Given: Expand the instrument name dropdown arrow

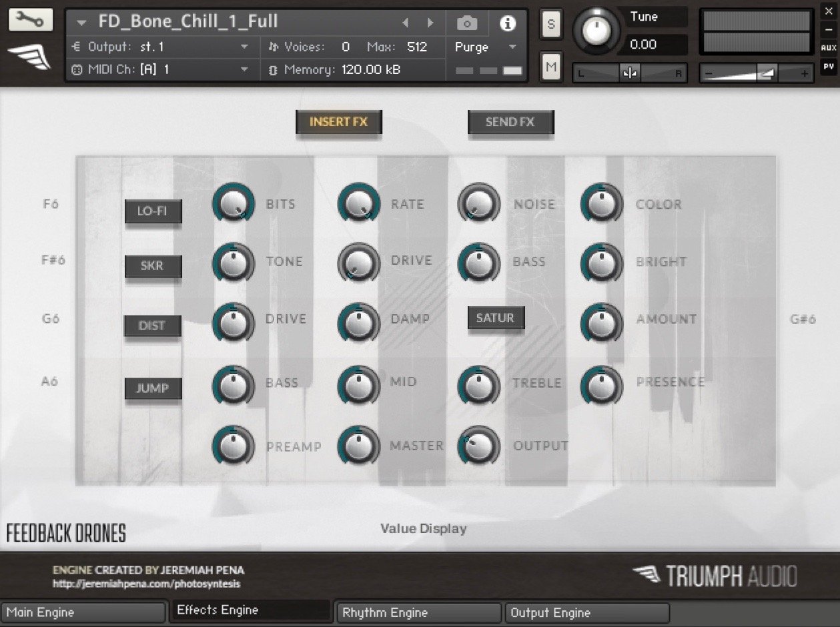Looking at the screenshot, I should [x=81, y=23].
